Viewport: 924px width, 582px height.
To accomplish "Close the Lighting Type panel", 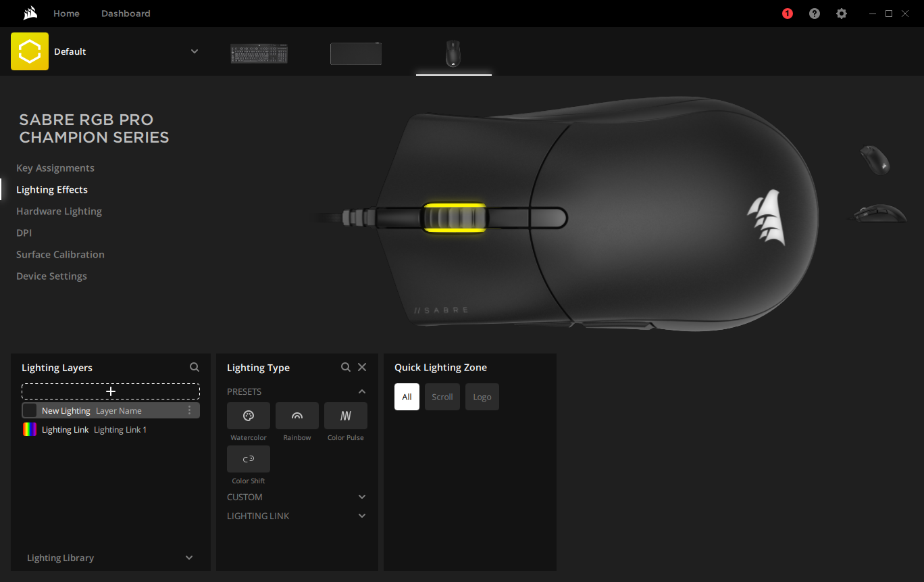I will tap(362, 367).
